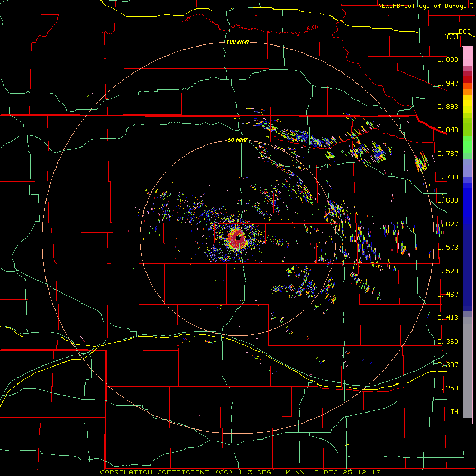
Task: Click the KLNX station identifier
Action: click(295, 472)
